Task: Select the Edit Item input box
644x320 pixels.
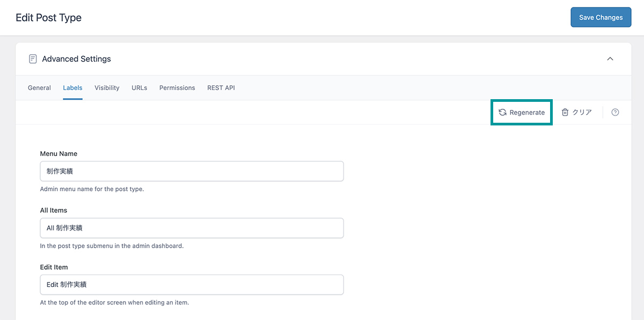Action: tap(192, 285)
